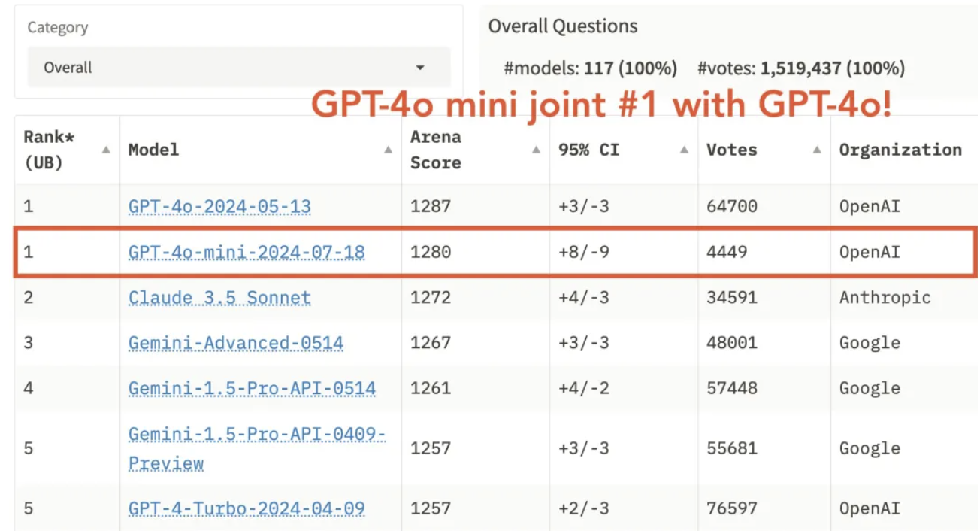Click the Arena Score header text
980x531 pixels.
click(436, 150)
